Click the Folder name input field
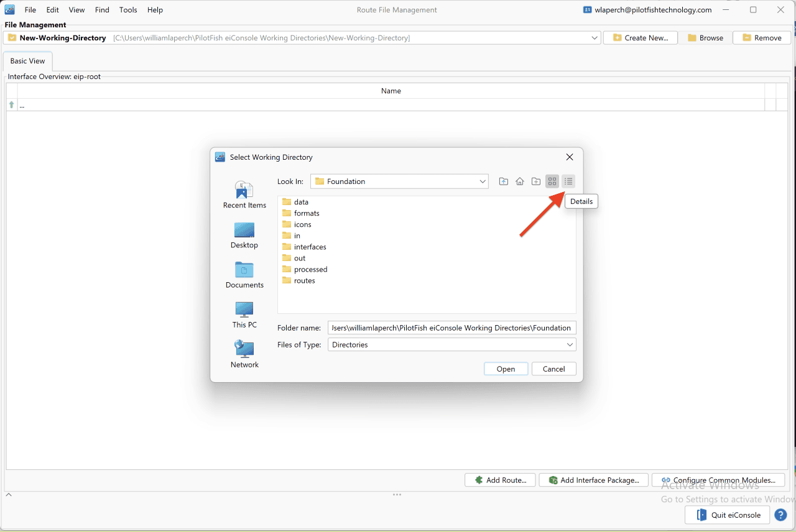This screenshot has width=796, height=532. (452, 328)
